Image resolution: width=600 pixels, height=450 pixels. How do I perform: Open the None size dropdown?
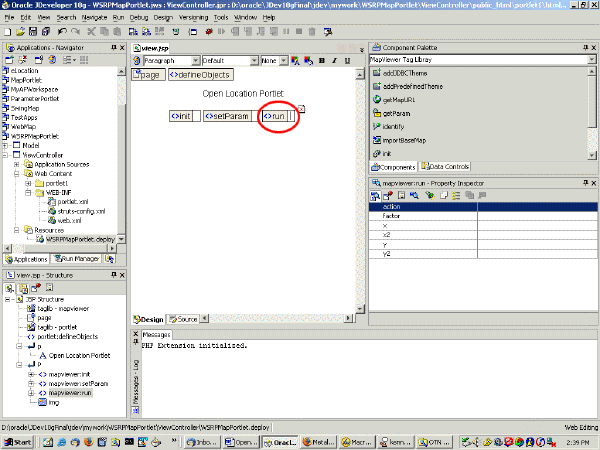[x=284, y=60]
